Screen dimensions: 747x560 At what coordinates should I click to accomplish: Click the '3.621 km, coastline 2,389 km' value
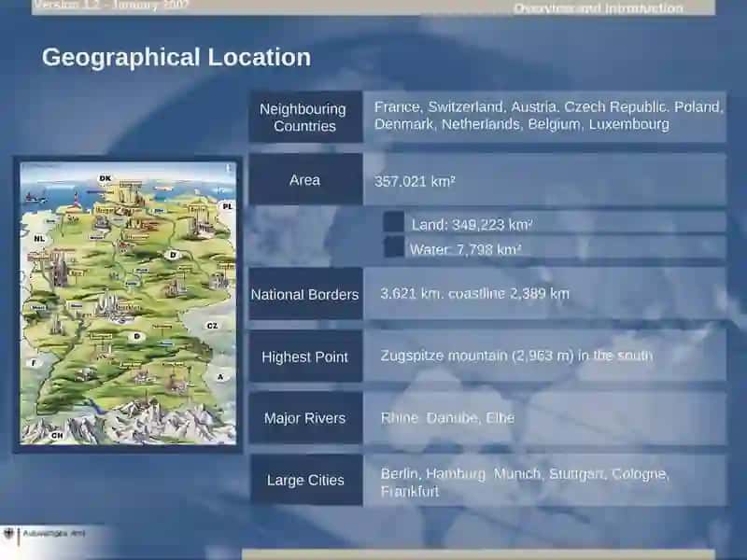tap(475, 293)
